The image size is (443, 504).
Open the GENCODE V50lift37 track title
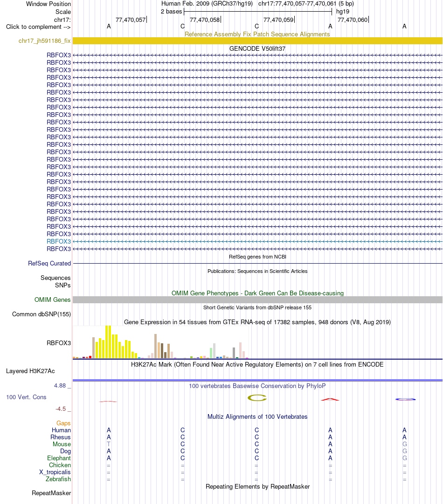tap(257, 48)
